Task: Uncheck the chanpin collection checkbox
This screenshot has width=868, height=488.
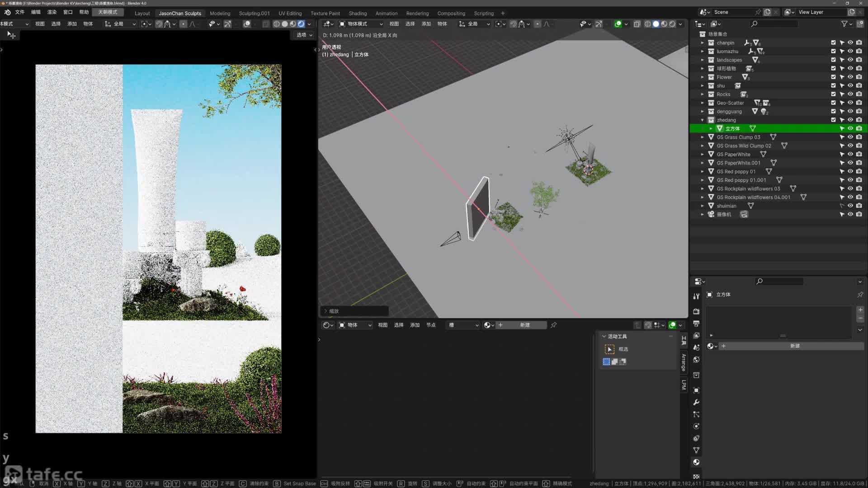Action: [x=833, y=42]
